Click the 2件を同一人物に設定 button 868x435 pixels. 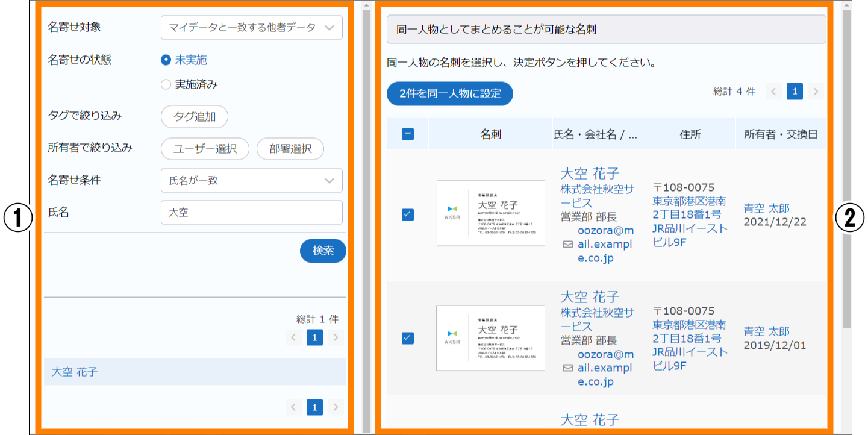click(x=449, y=93)
